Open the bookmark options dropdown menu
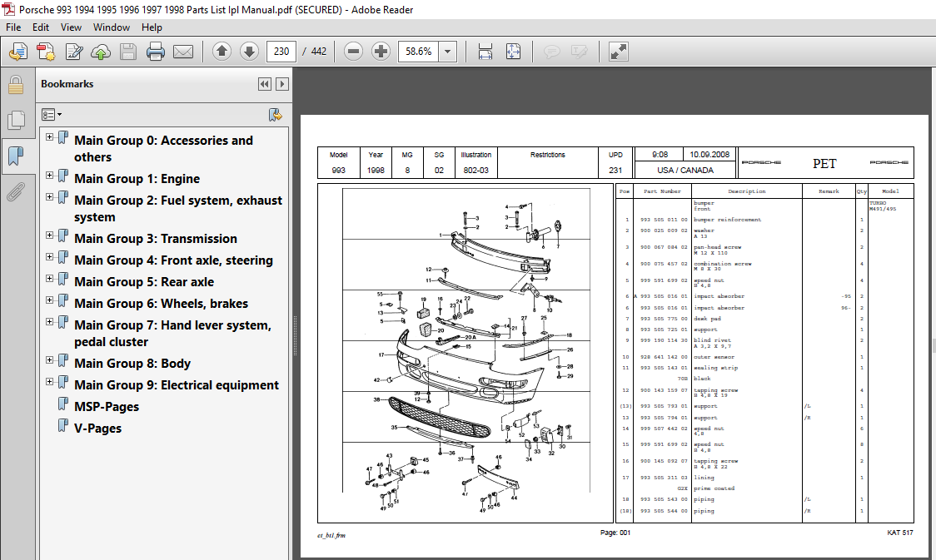The width and height of the screenshot is (936, 560). [x=52, y=115]
